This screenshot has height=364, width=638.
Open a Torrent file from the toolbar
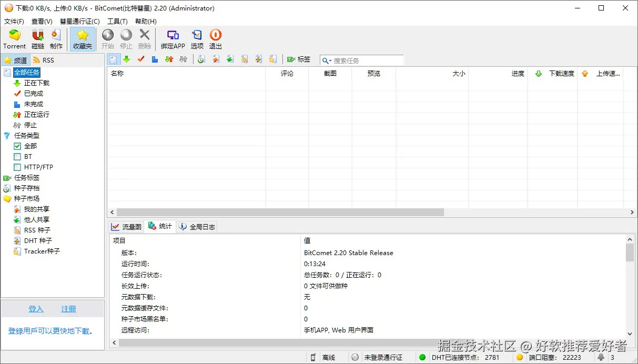click(14, 39)
